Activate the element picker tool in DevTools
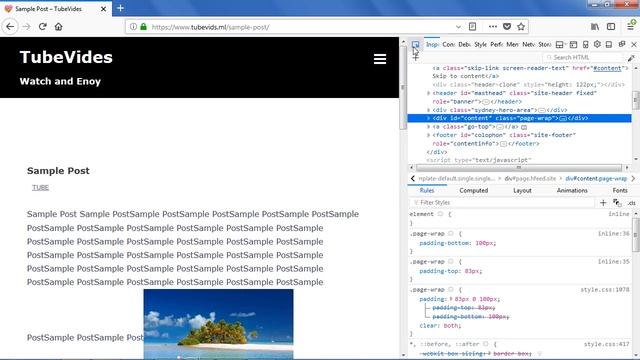Screen dimensions: 640x360 point(416,44)
